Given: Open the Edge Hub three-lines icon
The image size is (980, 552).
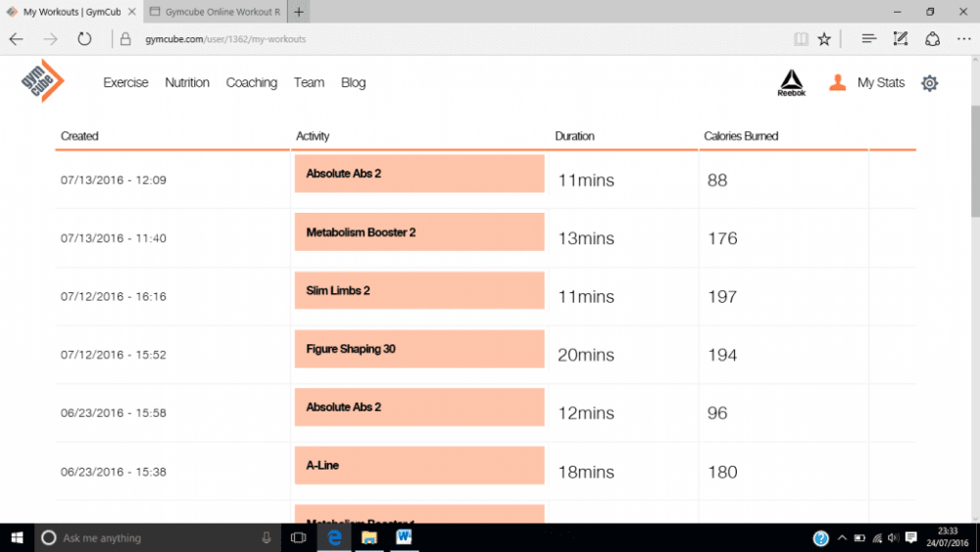Looking at the screenshot, I should tap(868, 39).
